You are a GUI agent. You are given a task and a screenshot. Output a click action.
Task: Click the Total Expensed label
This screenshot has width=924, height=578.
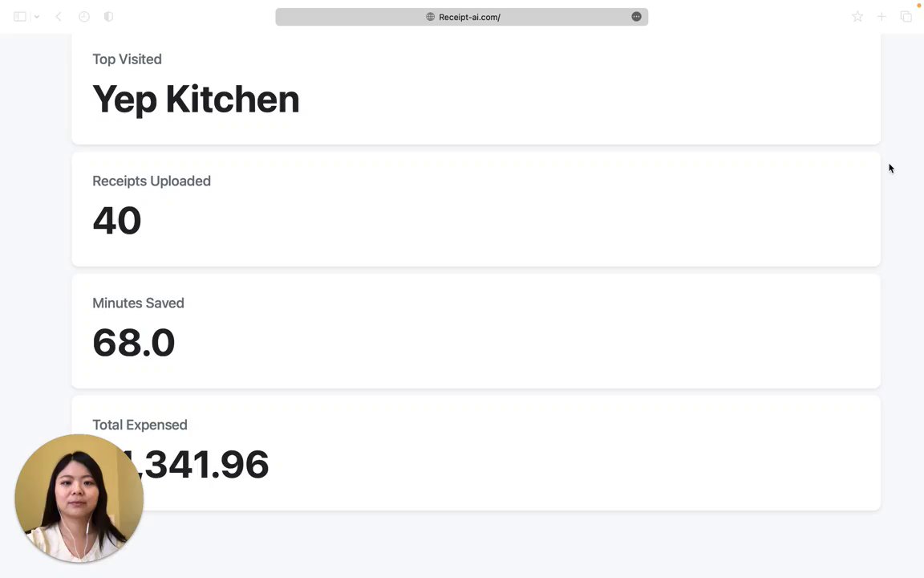click(x=140, y=425)
